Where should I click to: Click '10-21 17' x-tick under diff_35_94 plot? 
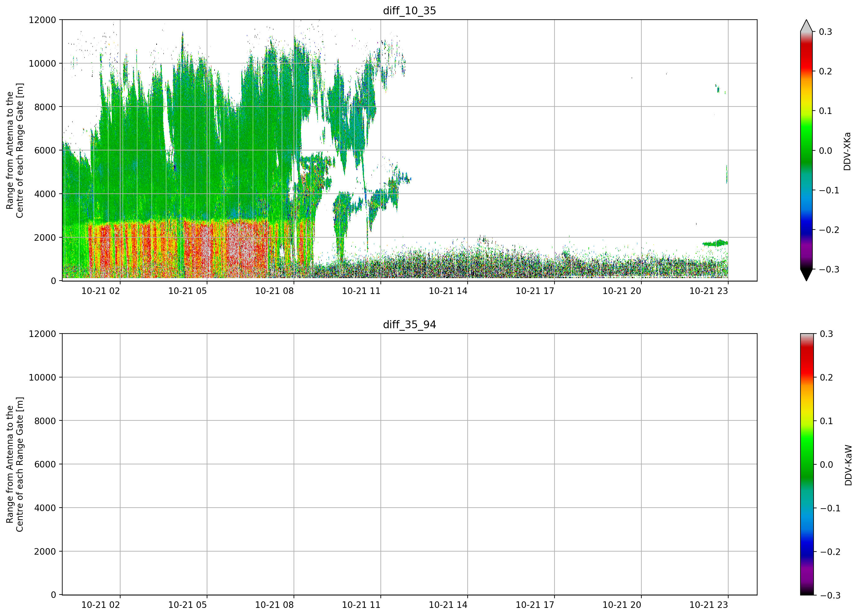click(x=535, y=605)
